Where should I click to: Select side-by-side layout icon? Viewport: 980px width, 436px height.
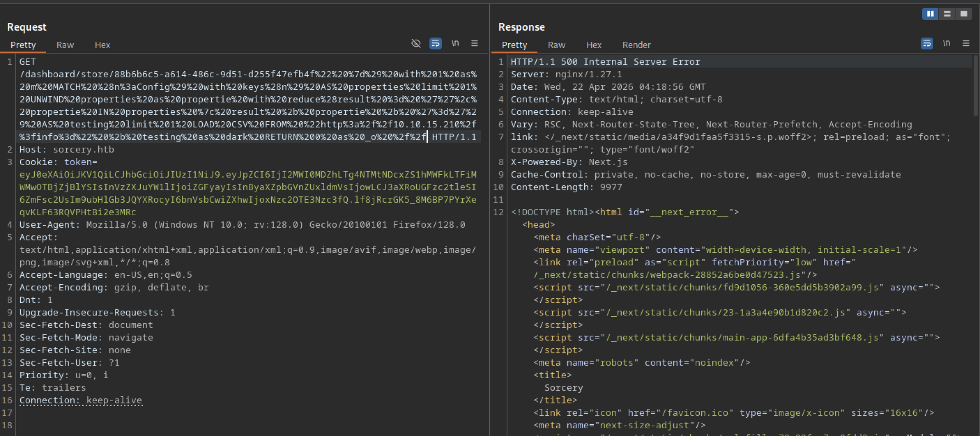pyautogui.click(x=930, y=14)
